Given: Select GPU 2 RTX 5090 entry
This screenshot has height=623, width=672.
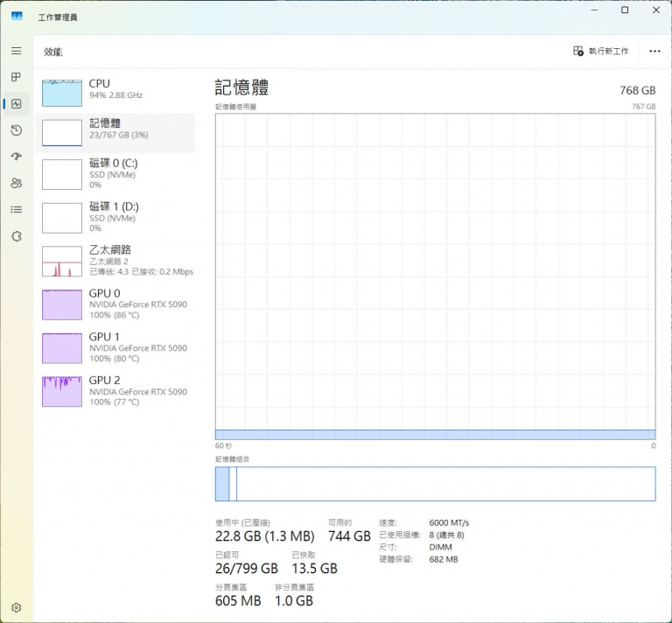Looking at the screenshot, I should (x=115, y=391).
